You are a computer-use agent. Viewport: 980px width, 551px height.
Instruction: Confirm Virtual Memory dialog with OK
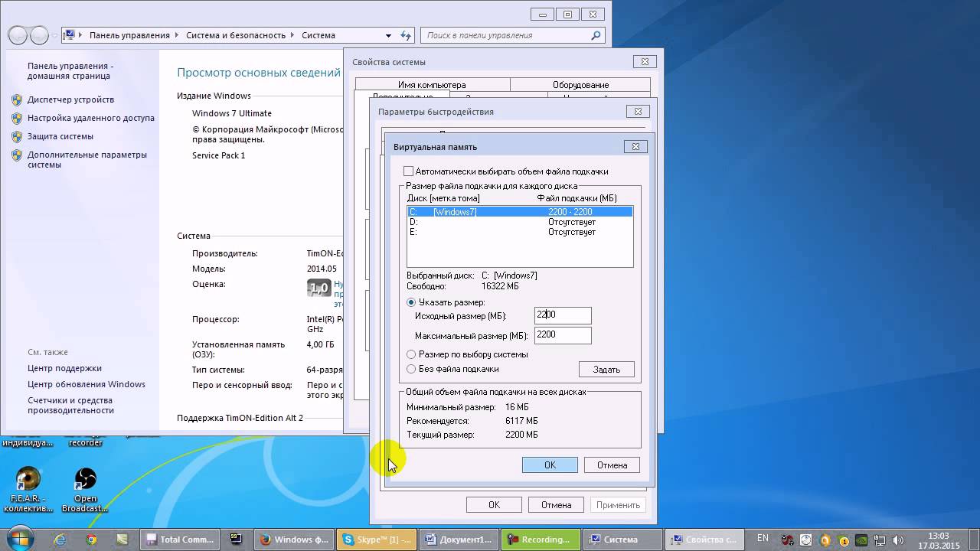(550, 465)
